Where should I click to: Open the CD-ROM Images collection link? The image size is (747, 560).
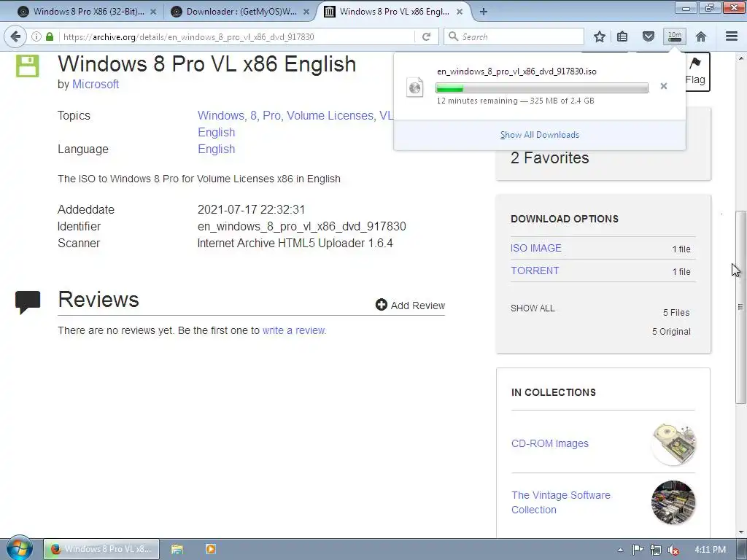coord(550,443)
